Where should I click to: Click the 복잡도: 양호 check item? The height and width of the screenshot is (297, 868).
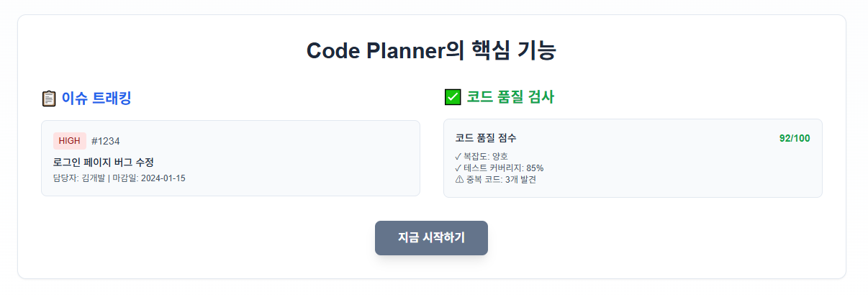482,156
